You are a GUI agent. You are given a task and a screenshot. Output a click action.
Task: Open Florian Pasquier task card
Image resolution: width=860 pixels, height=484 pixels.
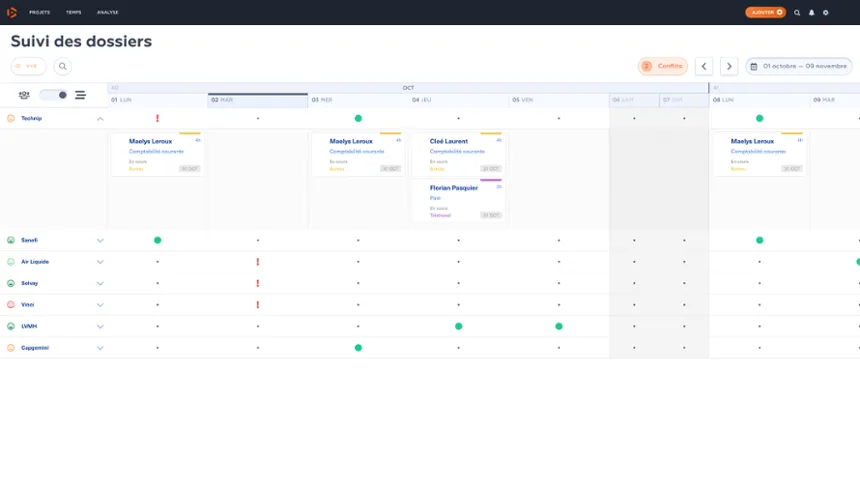click(x=459, y=200)
